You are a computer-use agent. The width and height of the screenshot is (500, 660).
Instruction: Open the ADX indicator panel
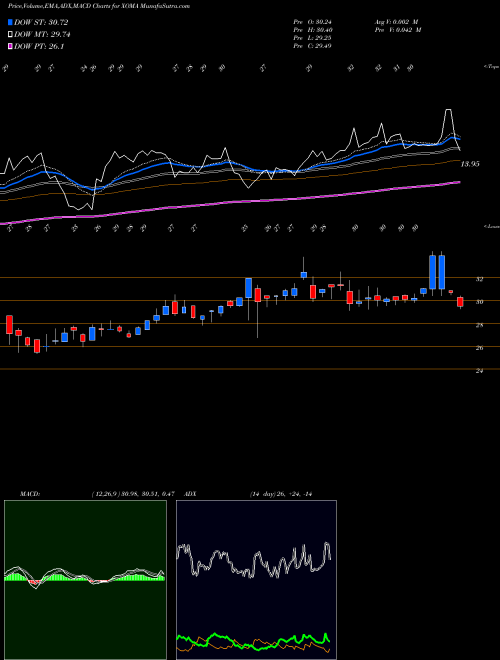[x=256, y=580]
